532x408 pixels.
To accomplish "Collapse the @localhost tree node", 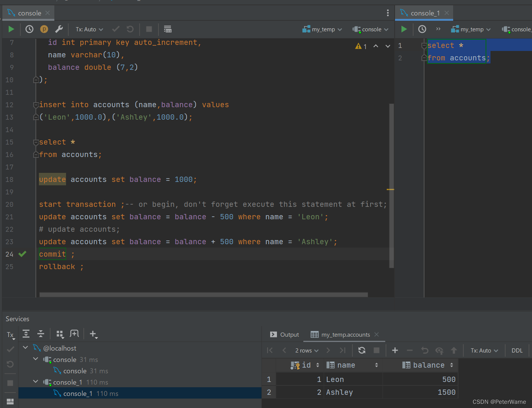I will 25,347.
